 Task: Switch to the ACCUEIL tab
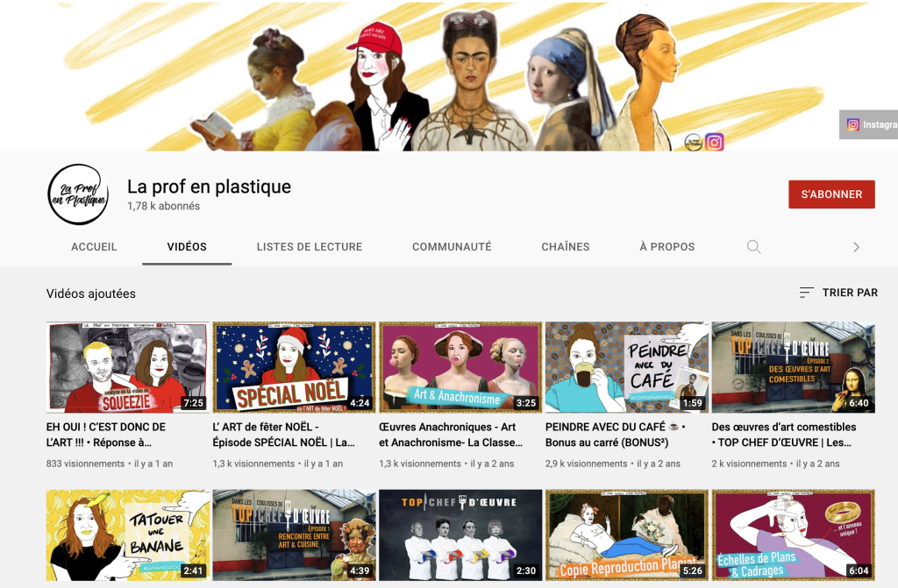coord(94,247)
